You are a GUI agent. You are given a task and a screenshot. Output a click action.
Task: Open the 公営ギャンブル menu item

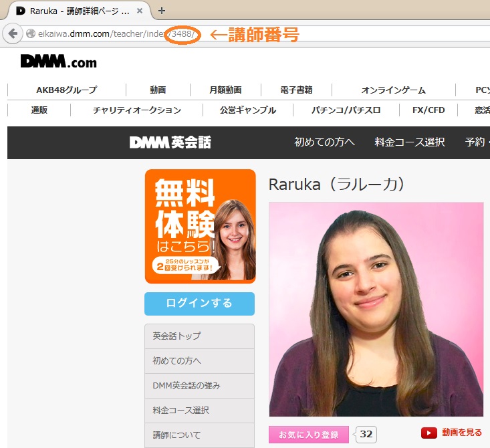pyautogui.click(x=248, y=110)
